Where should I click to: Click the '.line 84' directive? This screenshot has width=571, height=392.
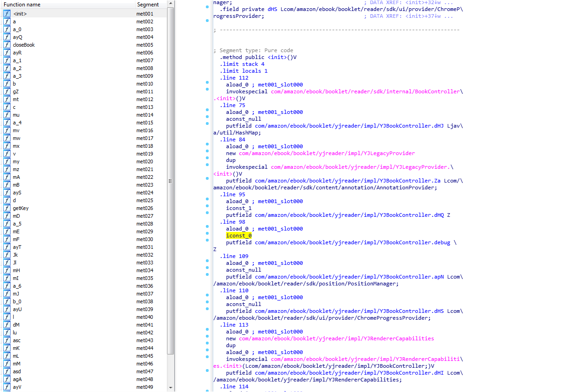232,140
